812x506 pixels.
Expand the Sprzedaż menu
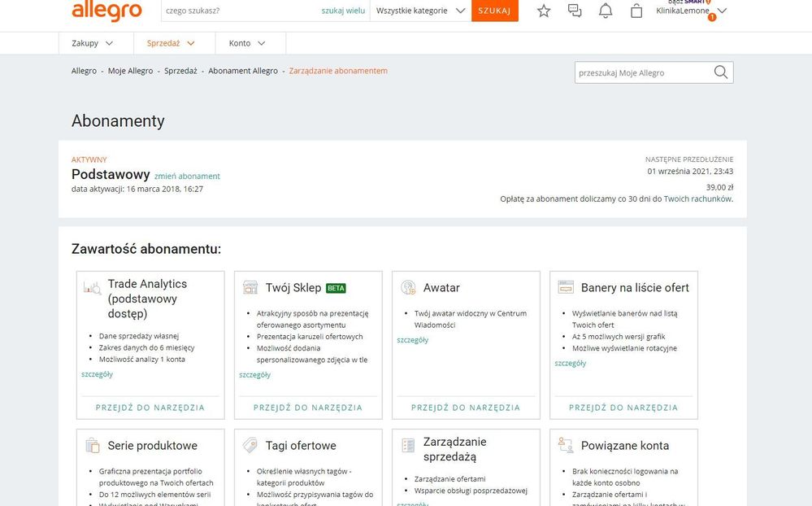[x=171, y=44]
